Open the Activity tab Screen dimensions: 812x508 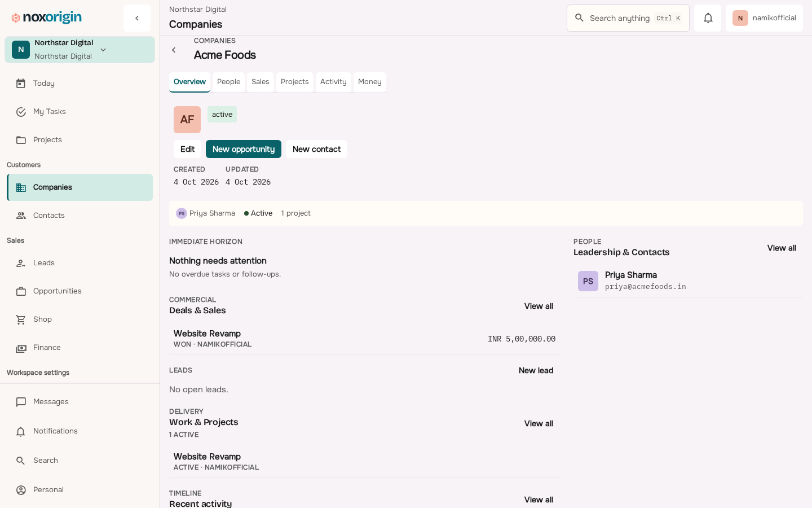point(333,82)
